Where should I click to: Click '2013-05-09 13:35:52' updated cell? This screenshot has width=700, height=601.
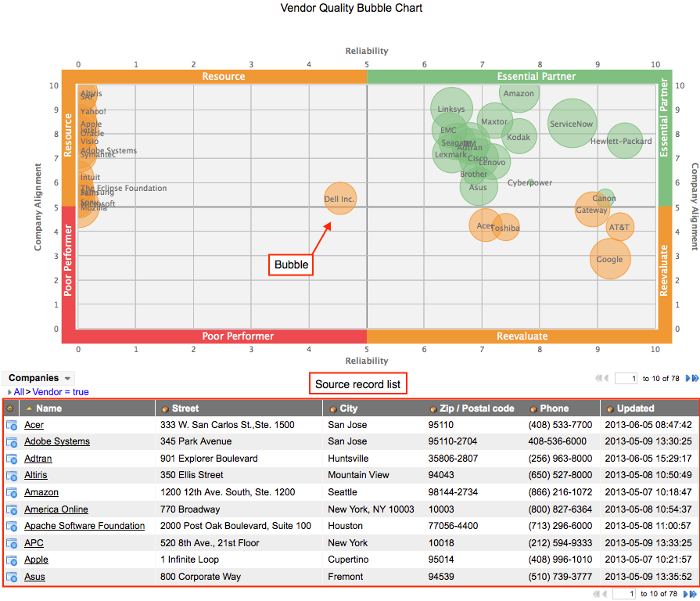[x=648, y=577]
